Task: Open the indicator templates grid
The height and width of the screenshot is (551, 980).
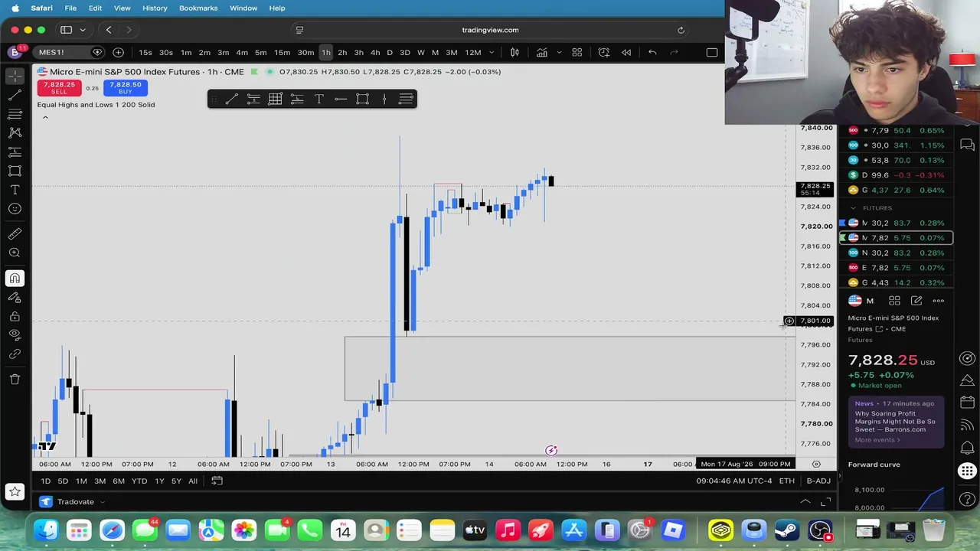Action: pos(577,52)
